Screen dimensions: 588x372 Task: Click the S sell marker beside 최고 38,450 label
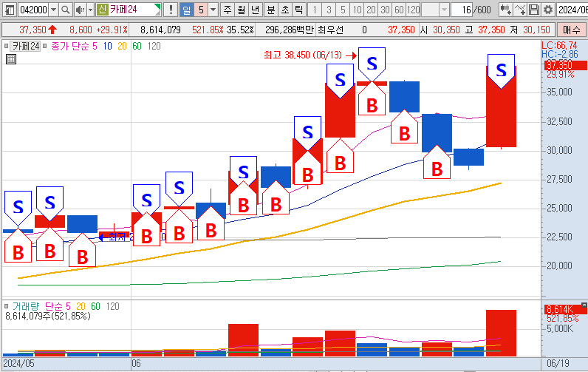(x=372, y=64)
